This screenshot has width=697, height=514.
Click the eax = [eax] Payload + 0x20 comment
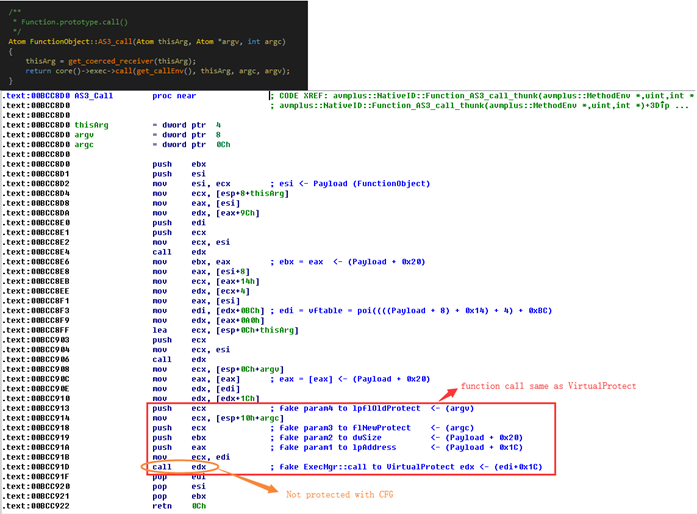click(350, 379)
